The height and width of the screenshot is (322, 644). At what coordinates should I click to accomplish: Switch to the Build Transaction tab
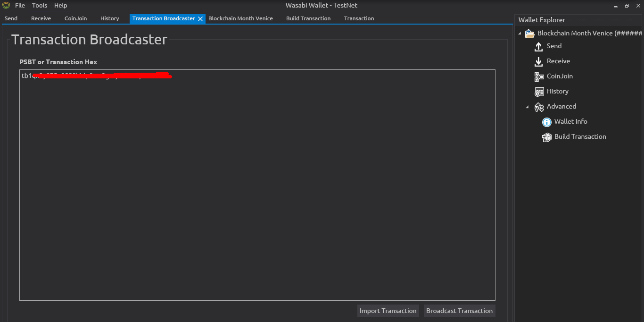pyautogui.click(x=308, y=18)
